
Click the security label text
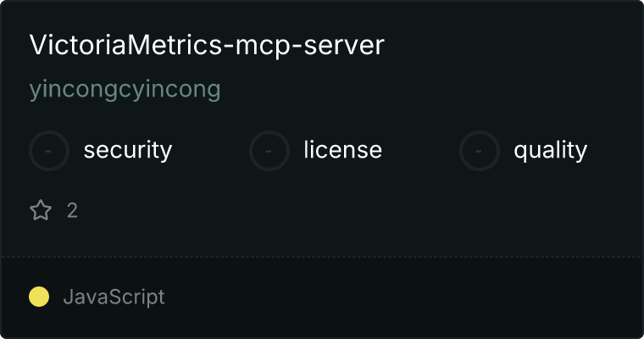128,150
